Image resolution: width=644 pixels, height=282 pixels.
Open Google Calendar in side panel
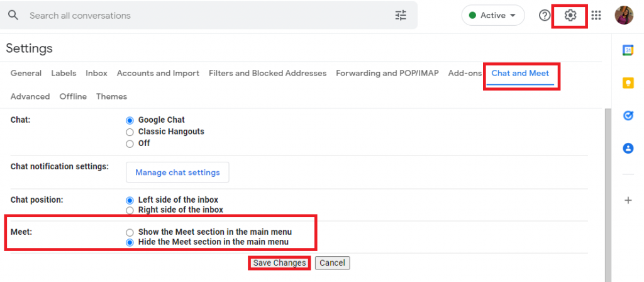coord(628,51)
